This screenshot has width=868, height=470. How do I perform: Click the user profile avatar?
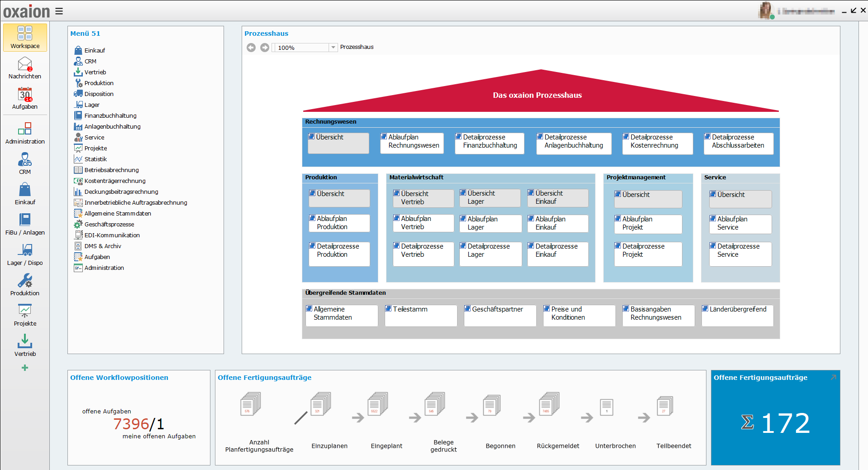(x=766, y=10)
